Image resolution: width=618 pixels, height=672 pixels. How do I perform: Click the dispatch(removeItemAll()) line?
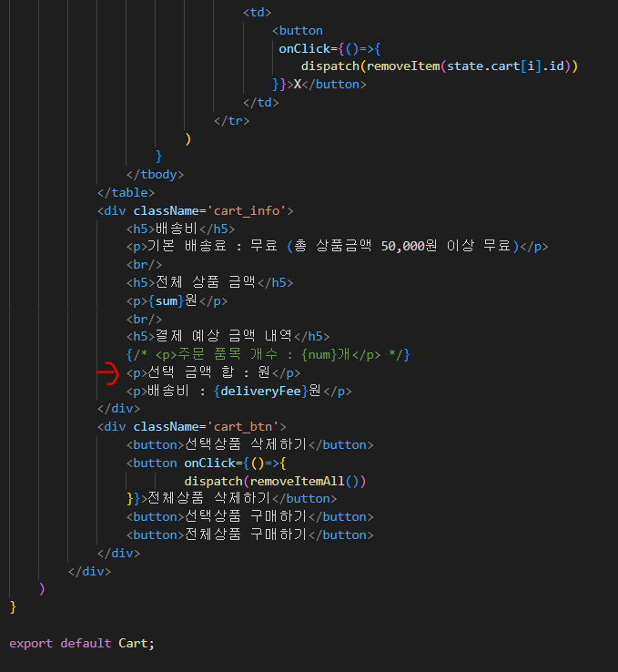coord(275,482)
